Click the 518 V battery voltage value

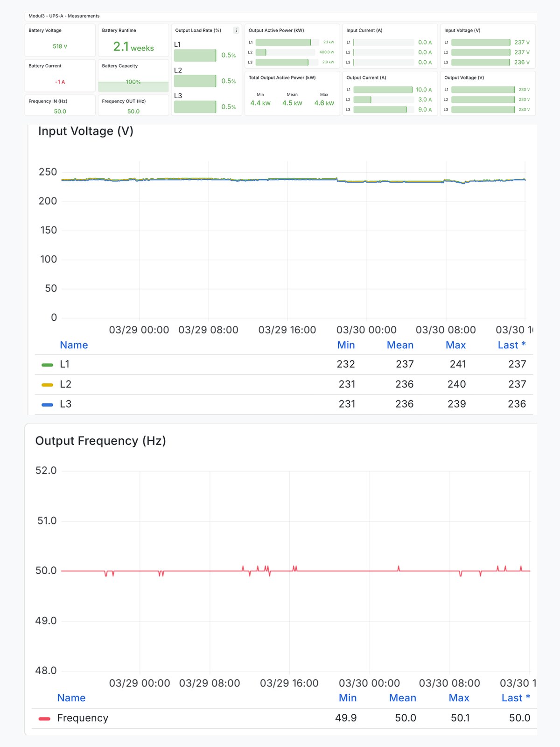click(60, 46)
